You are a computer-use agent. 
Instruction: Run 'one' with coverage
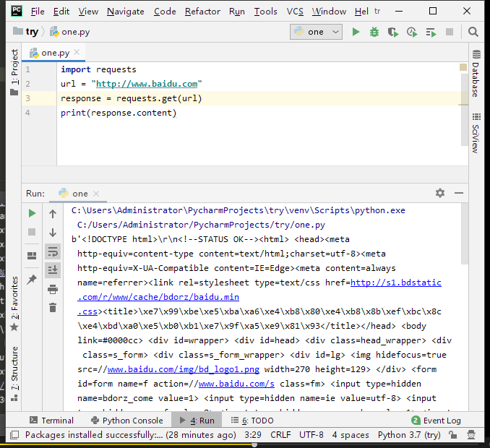(x=393, y=33)
